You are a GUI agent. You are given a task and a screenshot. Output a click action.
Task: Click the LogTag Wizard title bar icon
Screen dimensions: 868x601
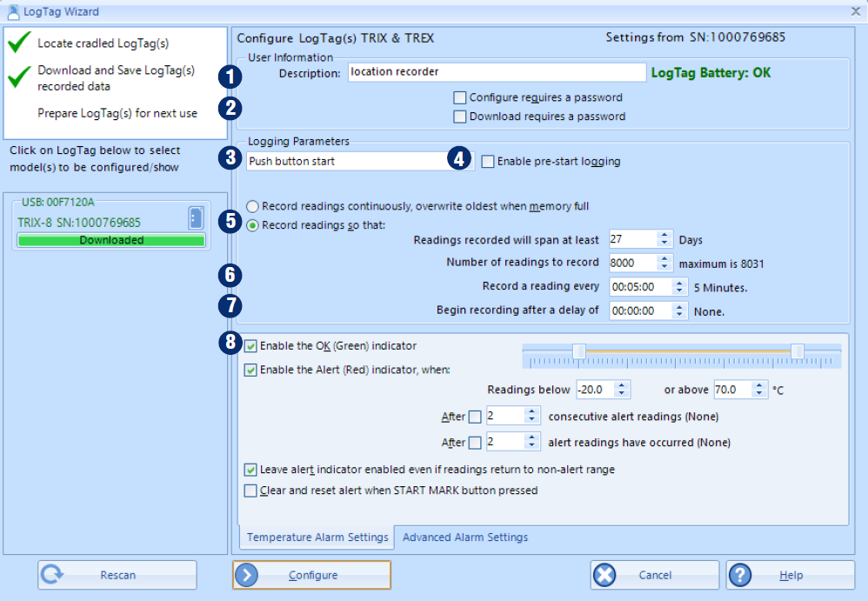coord(13,11)
